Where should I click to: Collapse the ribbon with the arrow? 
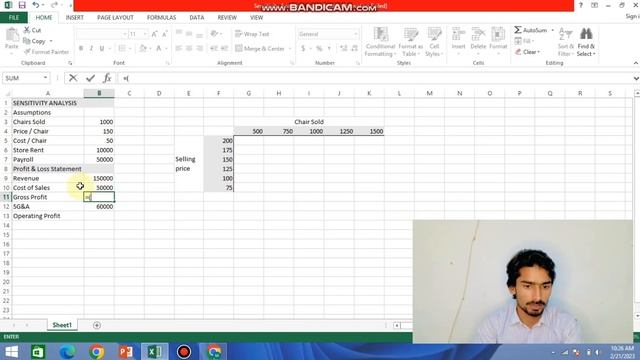636,63
